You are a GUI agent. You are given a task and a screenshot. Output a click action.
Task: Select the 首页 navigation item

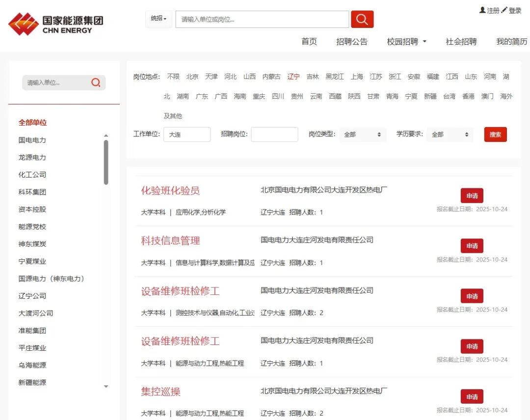309,42
